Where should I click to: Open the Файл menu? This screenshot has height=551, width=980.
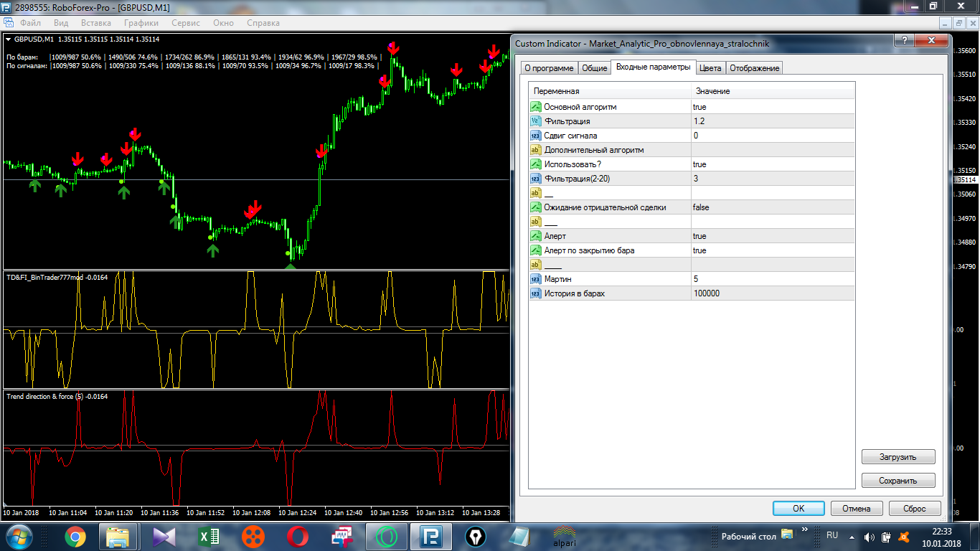point(30,23)
